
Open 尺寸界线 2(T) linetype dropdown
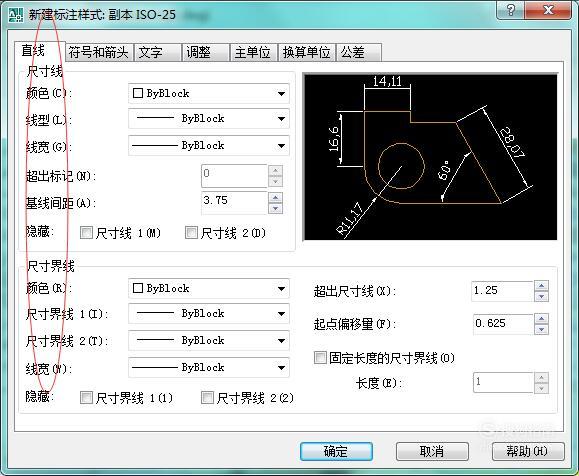click(x=209, y=340)
